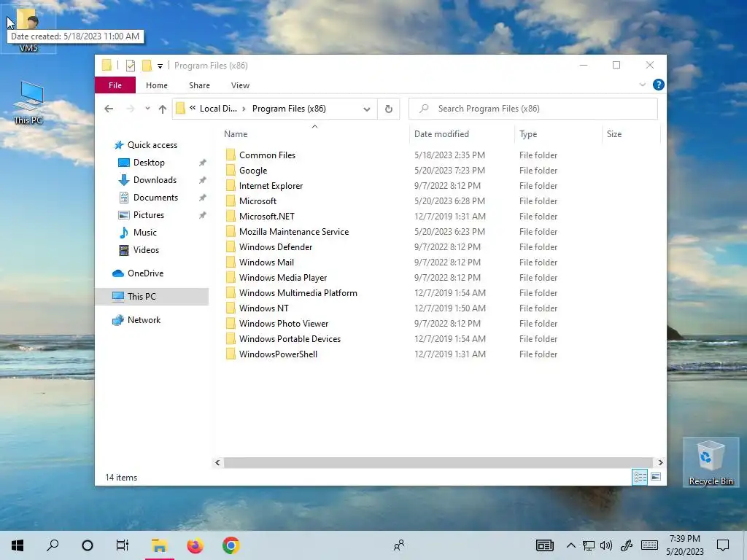The height and width of the screenshot is (560, 747).
Task: Switch to the View ribbon tab
Action: point(240,85)
